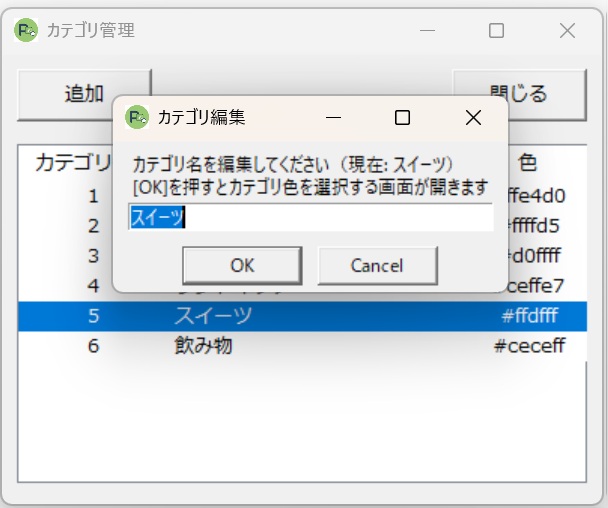Select row number 3 in list
608x508 pixels.
[93, 256]
